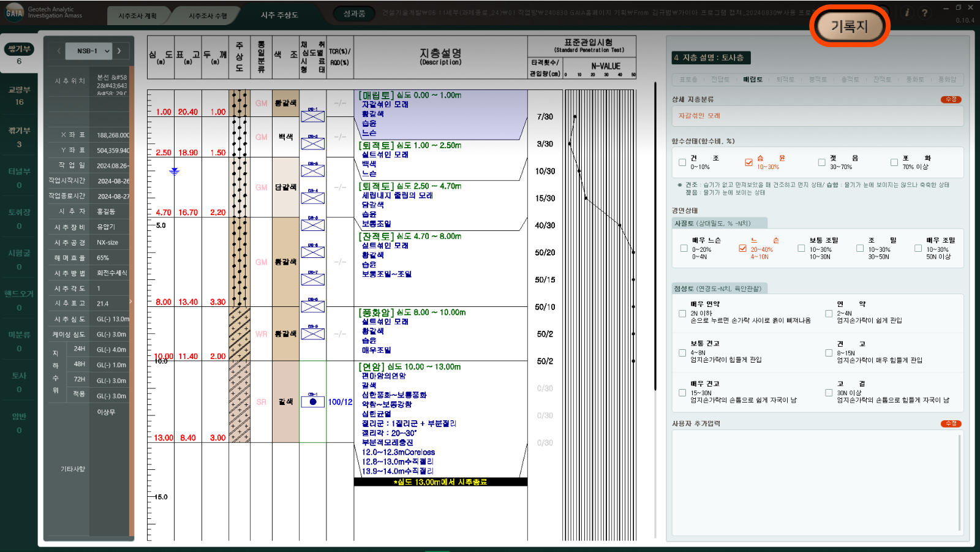Click the info (i) icon in title bar
This screenshot has width=980, height=552.
pyautogui.click(x=907, y=13)
